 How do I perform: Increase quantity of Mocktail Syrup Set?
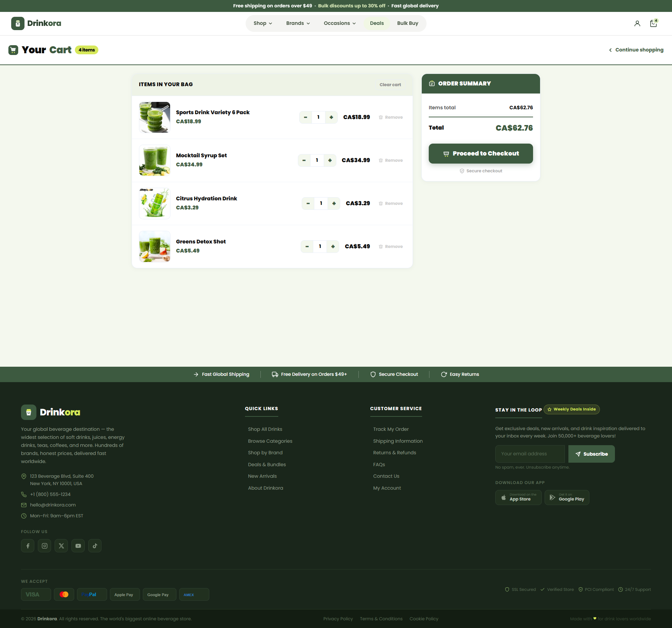[330, 160]
